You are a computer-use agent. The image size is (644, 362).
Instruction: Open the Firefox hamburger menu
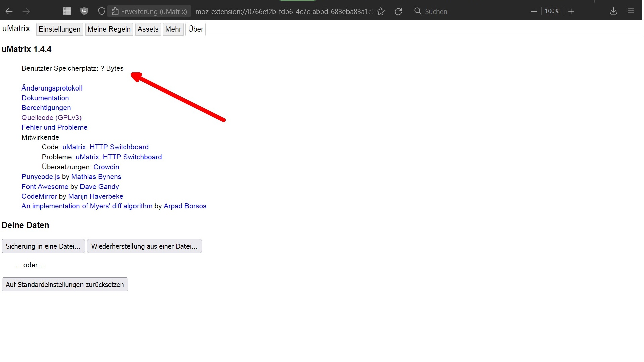click(631, 11)
